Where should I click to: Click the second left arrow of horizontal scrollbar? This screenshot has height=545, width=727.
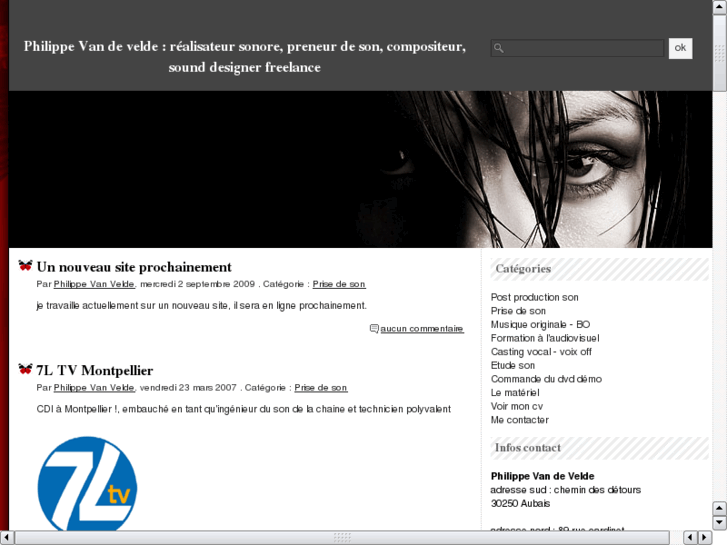point(690,537)
